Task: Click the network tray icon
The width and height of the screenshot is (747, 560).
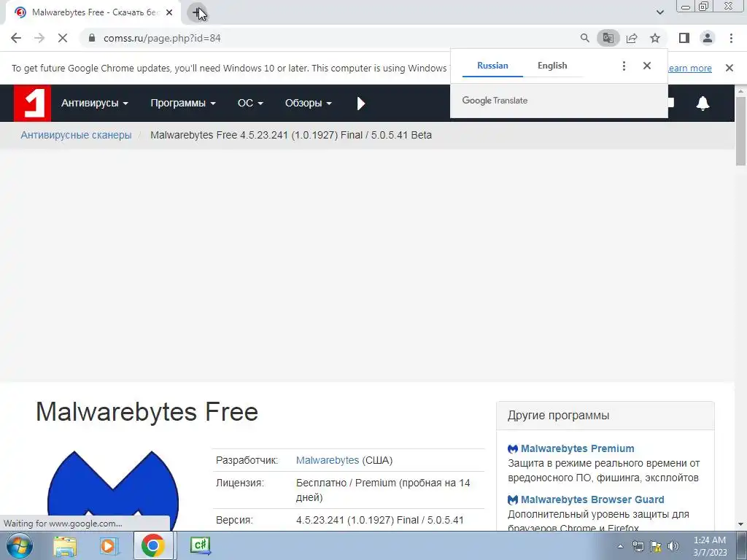Action: pyautogui.click(x=638, y=546)
